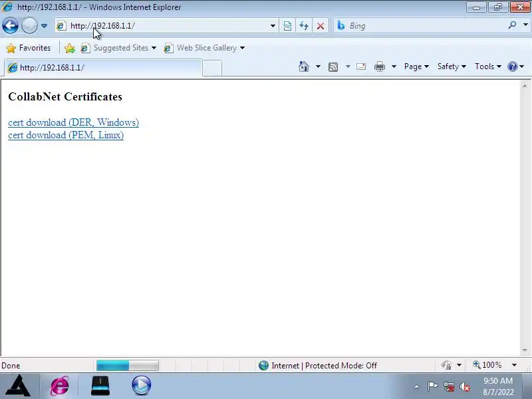Screen dimensions: 532x399
Task: Click the Internet Explorer title bar icon
Action: pos(7,7)
